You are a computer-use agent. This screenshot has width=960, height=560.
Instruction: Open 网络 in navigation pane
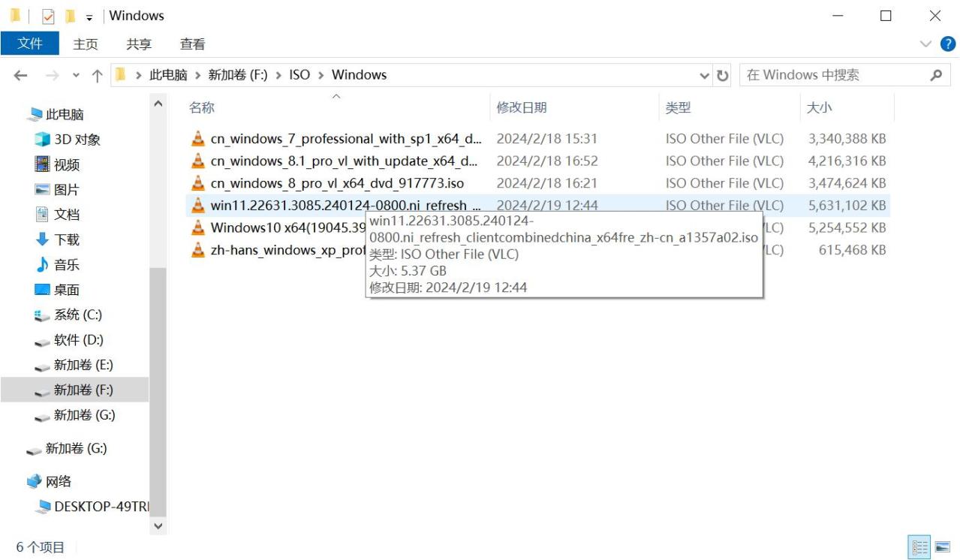pyautogui.click(x=58, y=482)
